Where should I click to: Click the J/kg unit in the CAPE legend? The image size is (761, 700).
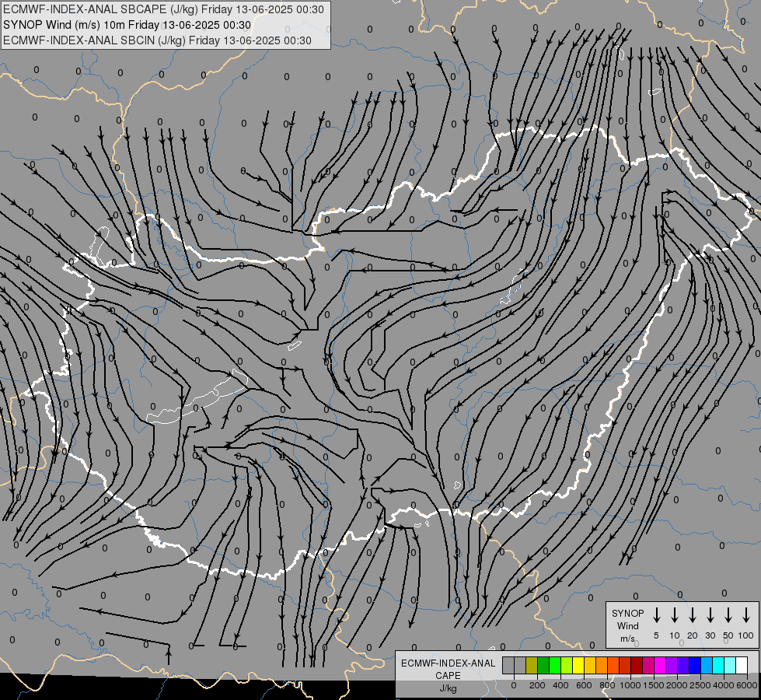448,688
